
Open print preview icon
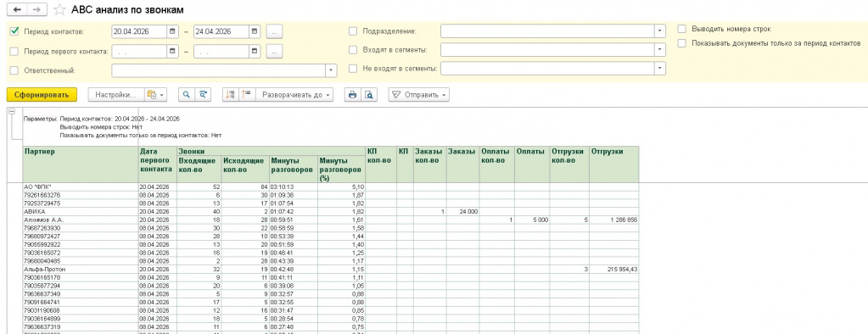coord(368,95)
